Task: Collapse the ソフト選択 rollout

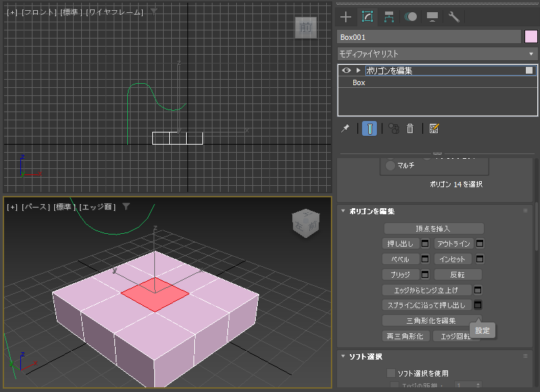Action: point(343,356)
